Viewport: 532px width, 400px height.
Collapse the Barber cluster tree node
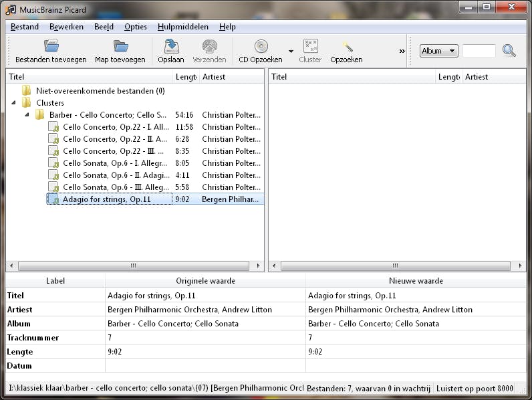pos(27,115)
